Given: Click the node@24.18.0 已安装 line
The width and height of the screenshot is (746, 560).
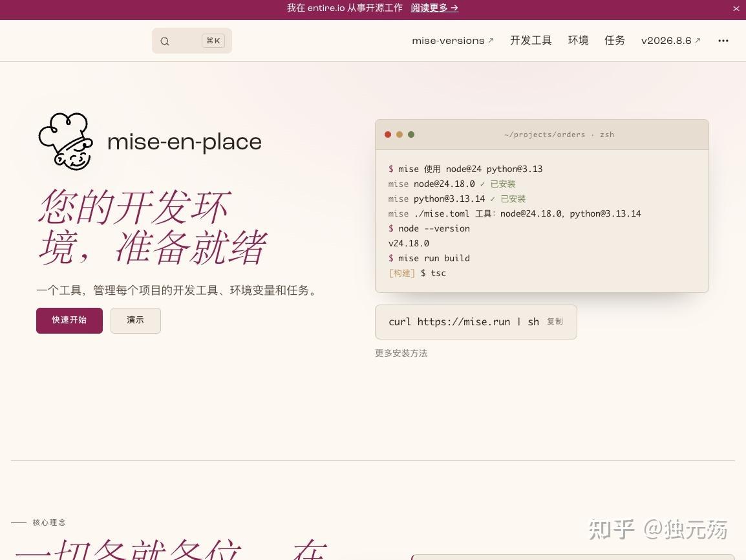Looking at the screenshot, I should coord(452,184).
